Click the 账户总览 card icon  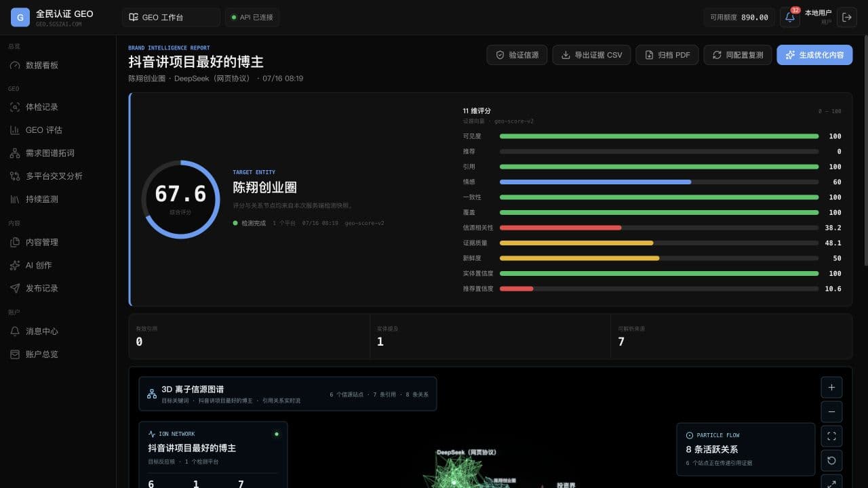coord(15,354)
